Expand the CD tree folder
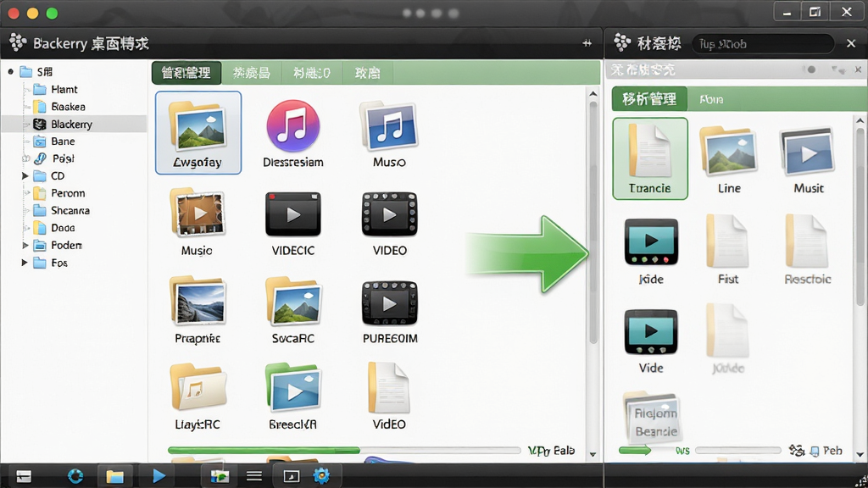 [25, 176]
